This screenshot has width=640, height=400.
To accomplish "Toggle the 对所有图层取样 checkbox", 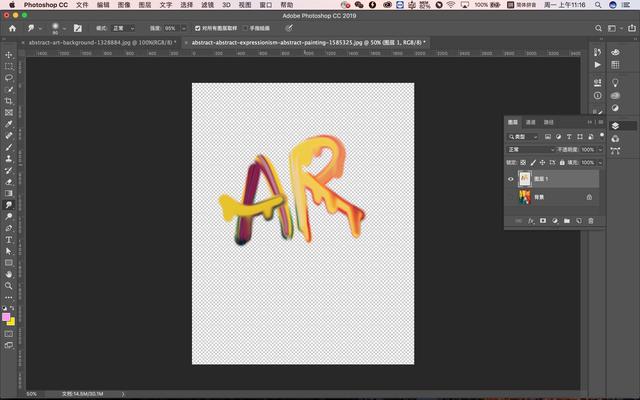I will pos(197,28).
